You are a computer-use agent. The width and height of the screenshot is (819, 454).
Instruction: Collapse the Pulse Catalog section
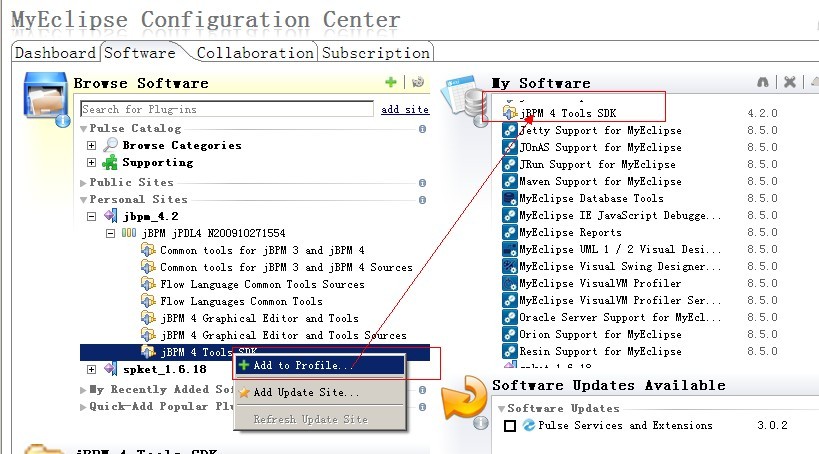pyautogui.click(x=84, y=129)
